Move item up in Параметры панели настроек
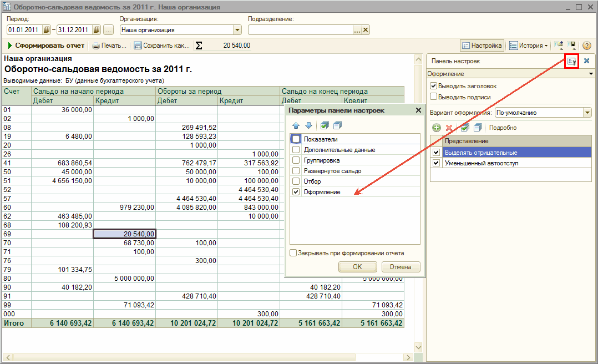This screenshot has width=598, height=364. pyautogui.click(x=296, y=125)
